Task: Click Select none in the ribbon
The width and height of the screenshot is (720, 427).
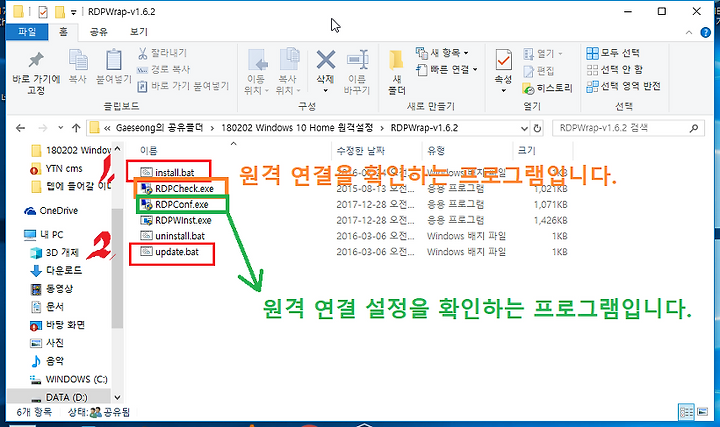Action: click(614, 70)
